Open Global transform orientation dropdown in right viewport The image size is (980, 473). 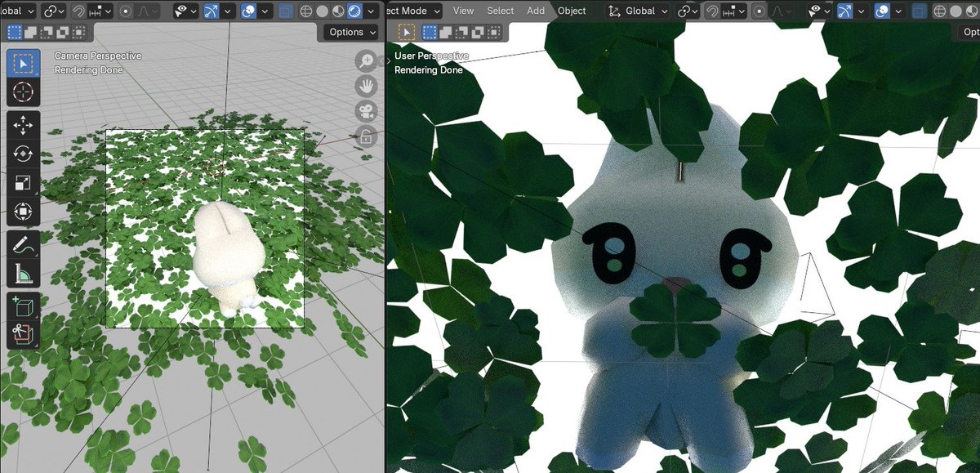[639, 11]
